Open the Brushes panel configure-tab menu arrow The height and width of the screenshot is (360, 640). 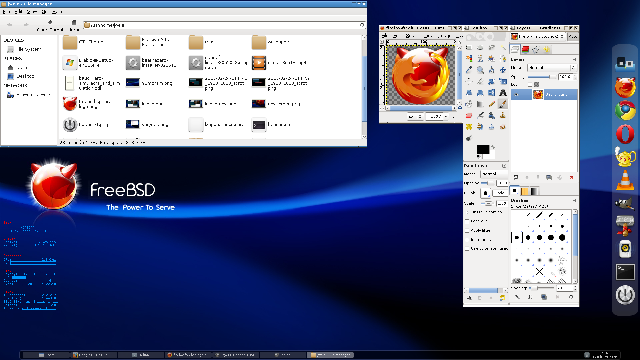tap(574, 200)
